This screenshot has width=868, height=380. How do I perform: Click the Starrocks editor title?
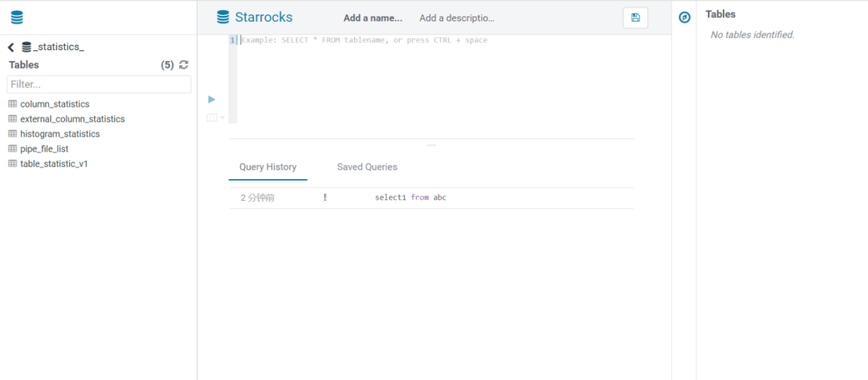point(264,17)
